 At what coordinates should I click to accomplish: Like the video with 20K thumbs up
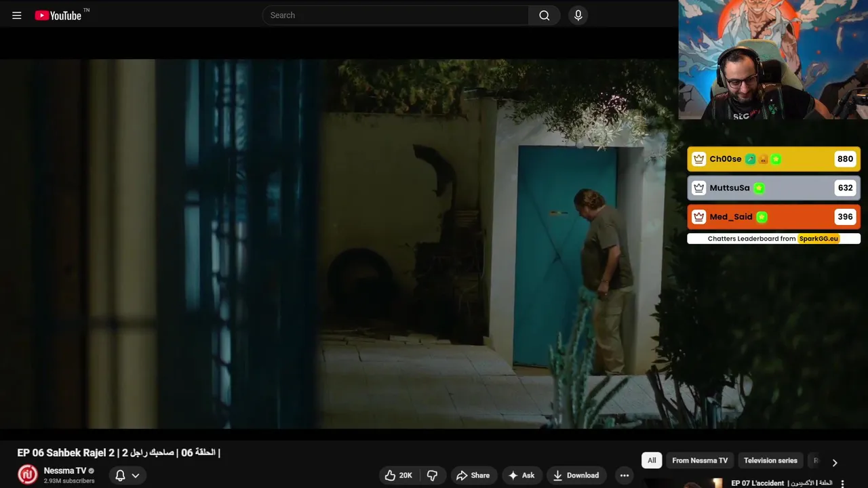coord(399,475)
